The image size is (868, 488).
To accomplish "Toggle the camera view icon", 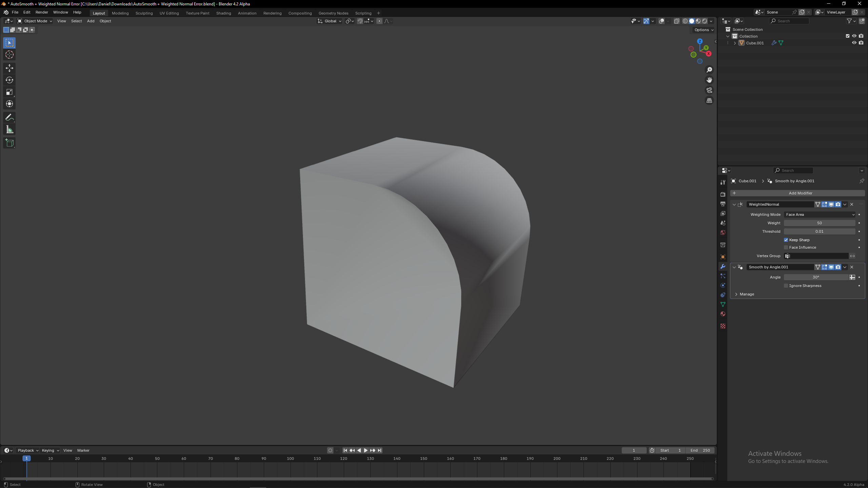I will tap(709, 90).
